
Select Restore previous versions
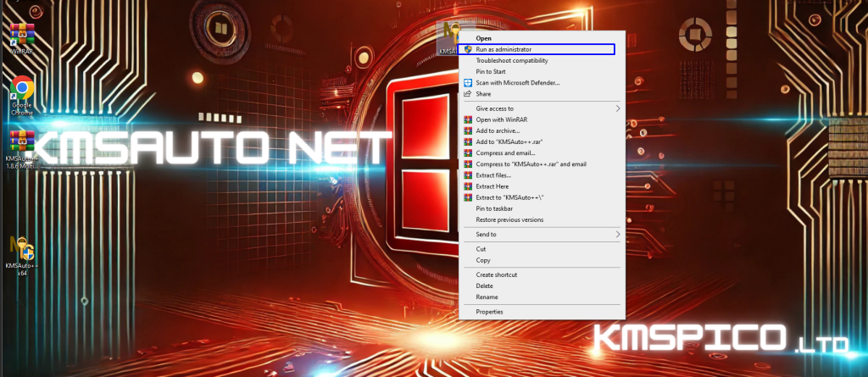pyautogui.click(x=509, y=219)
